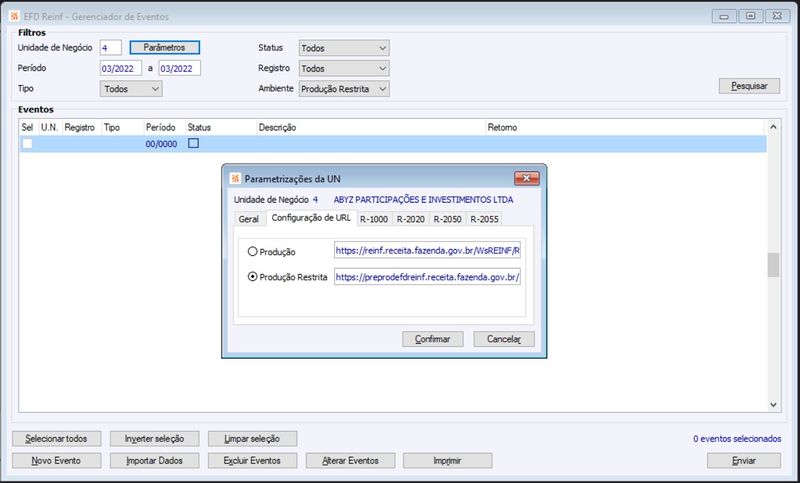The width and height of the screenshot is (800, 483).
Task: Click the Parâmetros button
Action: click(x=165, y=47)
